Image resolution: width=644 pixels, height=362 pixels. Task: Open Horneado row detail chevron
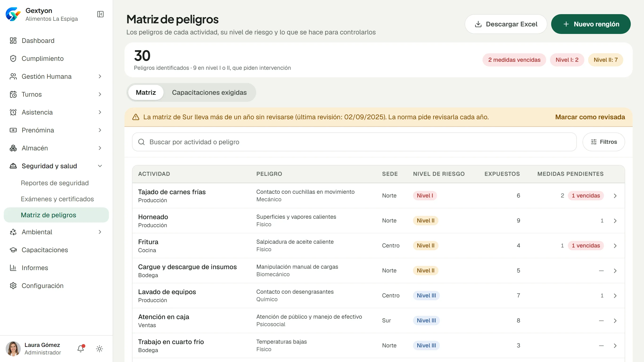615,221
